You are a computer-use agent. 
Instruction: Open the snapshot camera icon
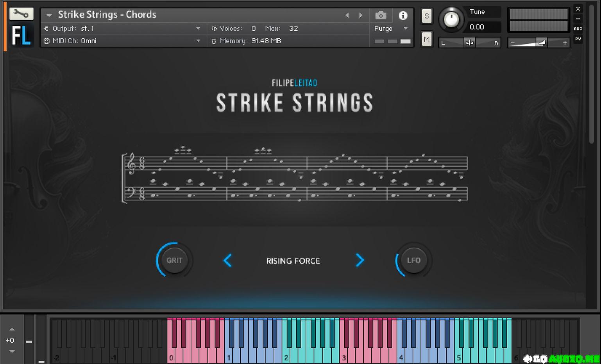click(381, 15)
